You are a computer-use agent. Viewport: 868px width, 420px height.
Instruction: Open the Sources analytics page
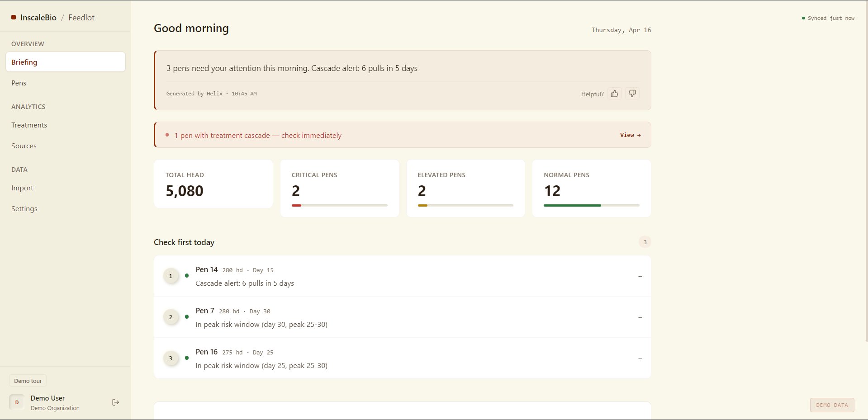point(24,146)
